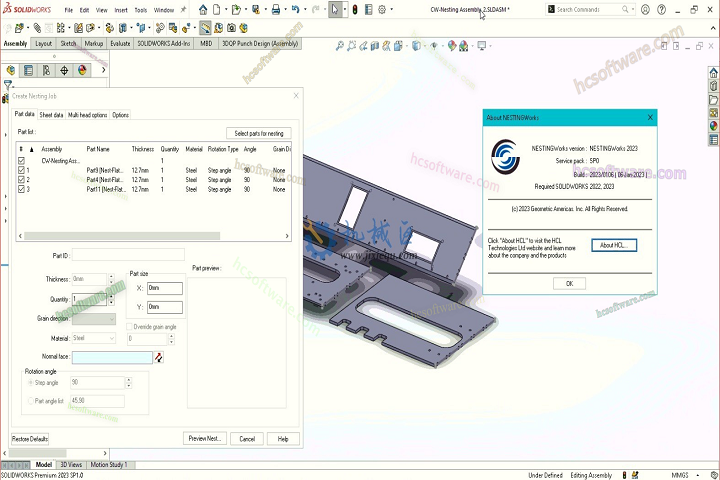
Task: Click the Print icon in top toolbar
Action: click(x=277, y=10)
